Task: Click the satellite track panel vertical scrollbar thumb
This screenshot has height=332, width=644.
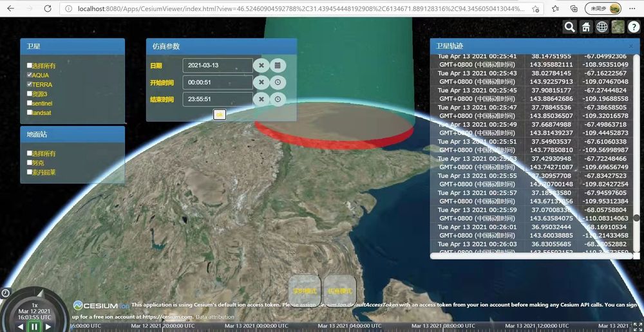Action: pyautogui.click(x=637, y=218)
